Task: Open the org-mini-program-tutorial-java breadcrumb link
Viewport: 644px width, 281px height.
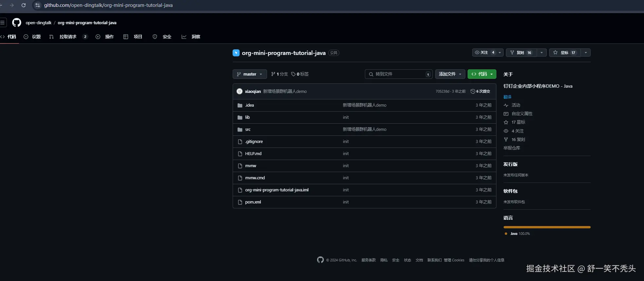Action: pyautogui.click(x=87, y=23)
